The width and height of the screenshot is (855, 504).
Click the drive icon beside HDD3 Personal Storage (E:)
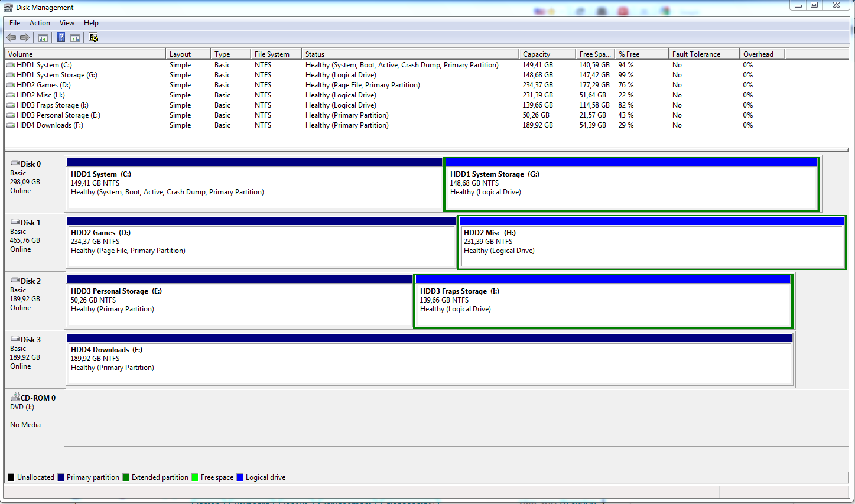point(11,115)
